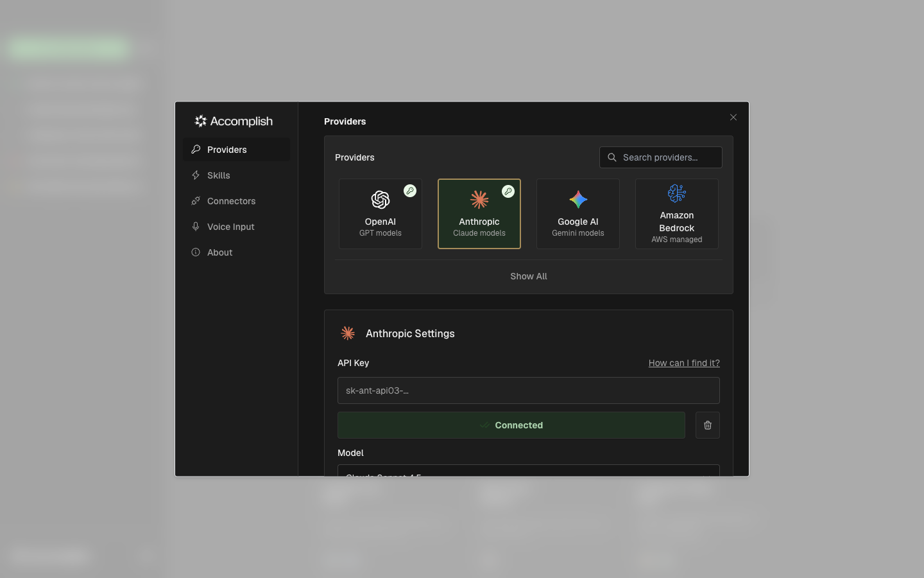Go to the About page
Viewport: 924px width, 578px height.
pyautogui.click(x=219, y=252)
